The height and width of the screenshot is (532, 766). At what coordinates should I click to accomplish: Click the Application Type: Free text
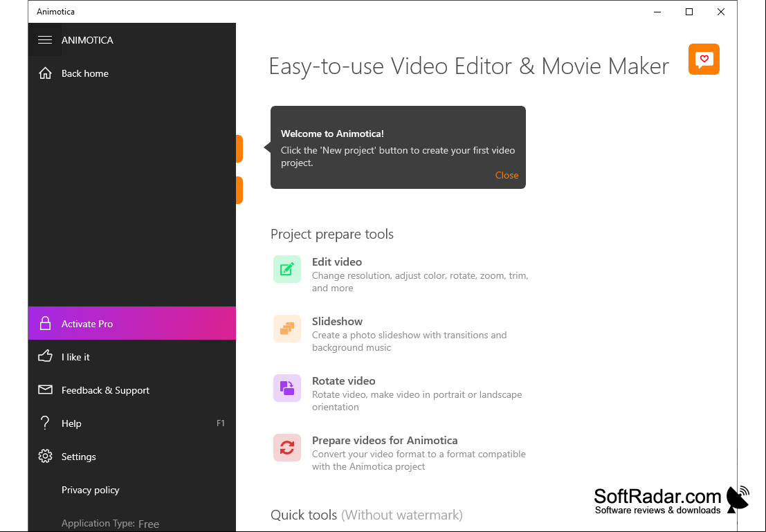tap(111, 524)
